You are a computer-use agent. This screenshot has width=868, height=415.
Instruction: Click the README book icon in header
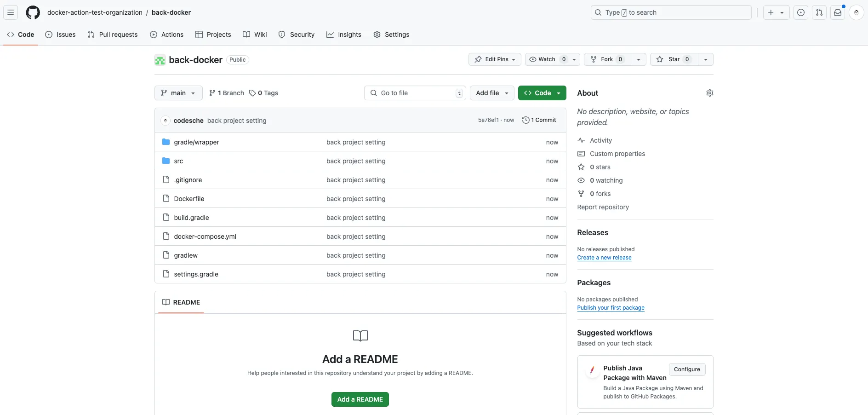(166, 302)
